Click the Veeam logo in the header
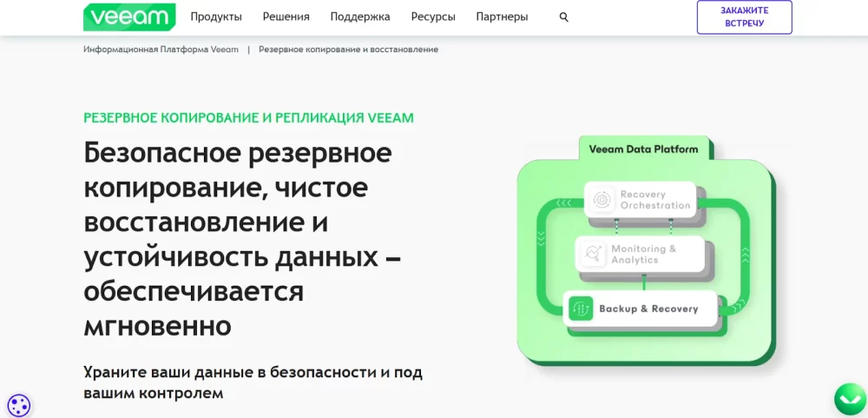Screen dimensions: 868x418 [x=129, y=17]
